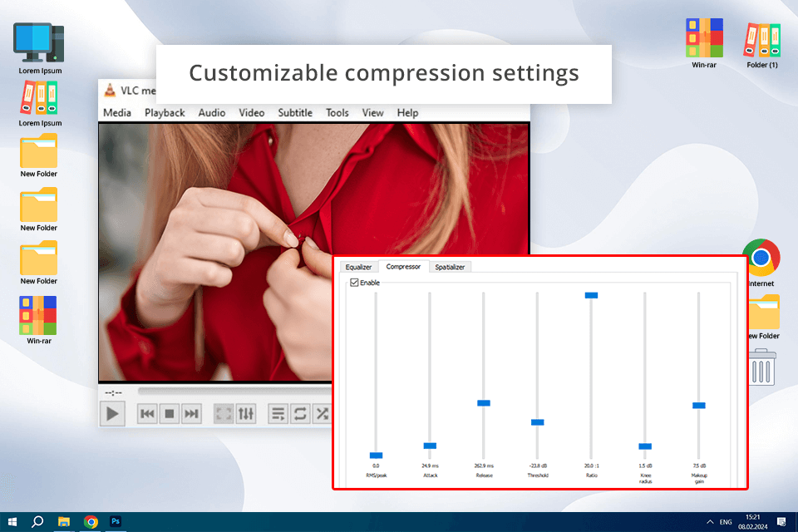The height and width of the screenshot is (532, 798).
Task: Open the Playback menu
Action: [x=165, y=113]
